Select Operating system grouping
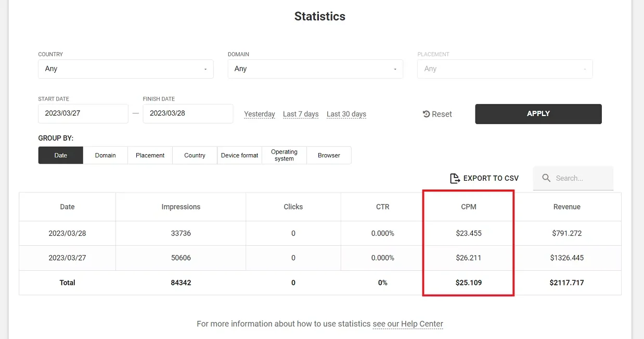Viewport: 644px width, 339px height. click(x=284, y=155)
